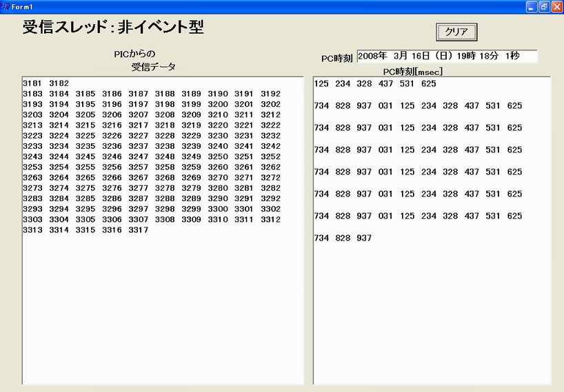Click value 3283 in the received data box
Viewport: 564px width, 392px height.
coord(32,198)
